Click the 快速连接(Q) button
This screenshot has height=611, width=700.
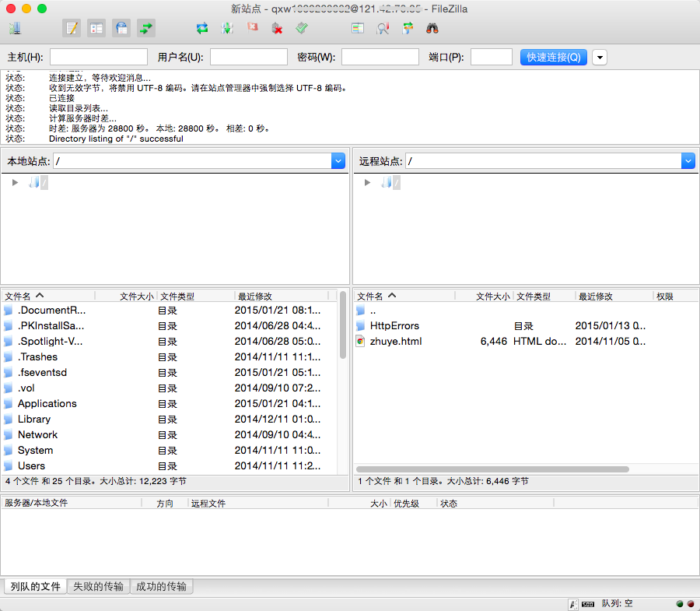[553, 58]
